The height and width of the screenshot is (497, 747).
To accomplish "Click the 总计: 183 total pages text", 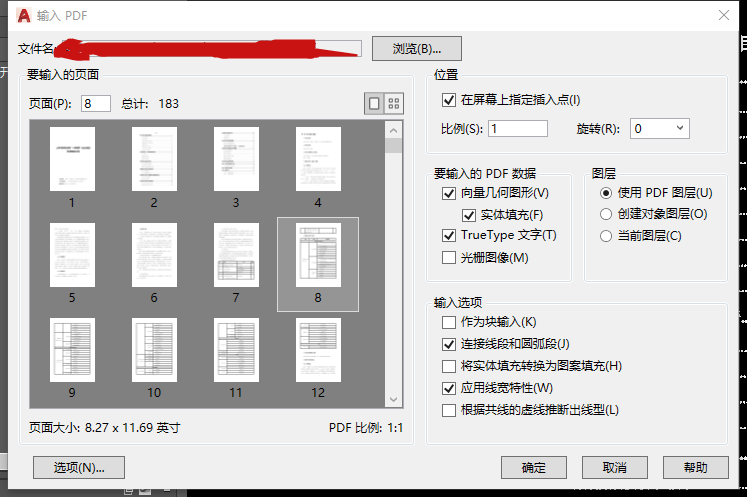I will click(x=150, y=103).
